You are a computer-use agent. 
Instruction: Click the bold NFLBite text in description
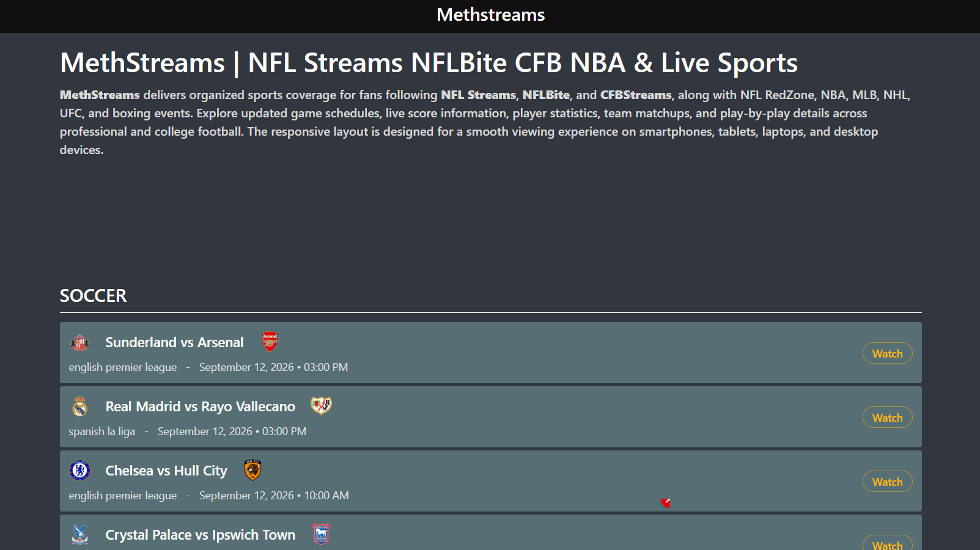(x=545, y=95)
